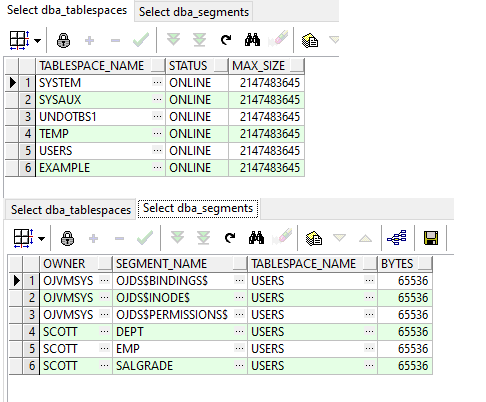486x402 pixels.
Task: Click post changes checkmark in upper toolbar
Action: pos(141,40)
